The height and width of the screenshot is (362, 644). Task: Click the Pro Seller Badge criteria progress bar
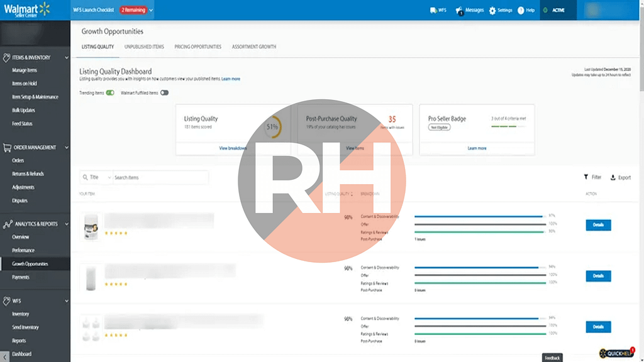point(508,126)
